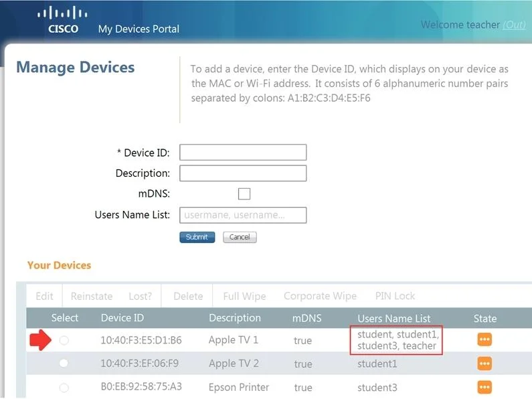The height and width of the screenshot is (399, 532).
Task: Click mDNS value true for Epson Printer
Action: pyautogui.click(x=302, y=388)
